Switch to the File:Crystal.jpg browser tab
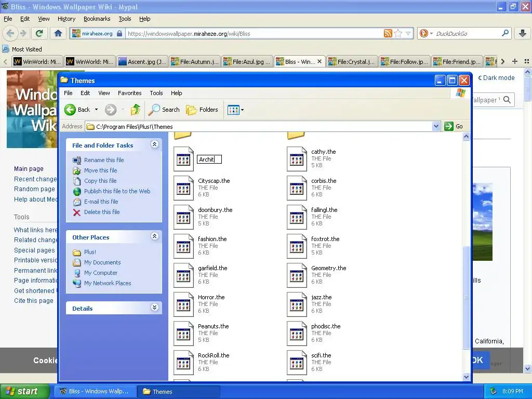Screen dimensions: 532x399 (352, 62)
